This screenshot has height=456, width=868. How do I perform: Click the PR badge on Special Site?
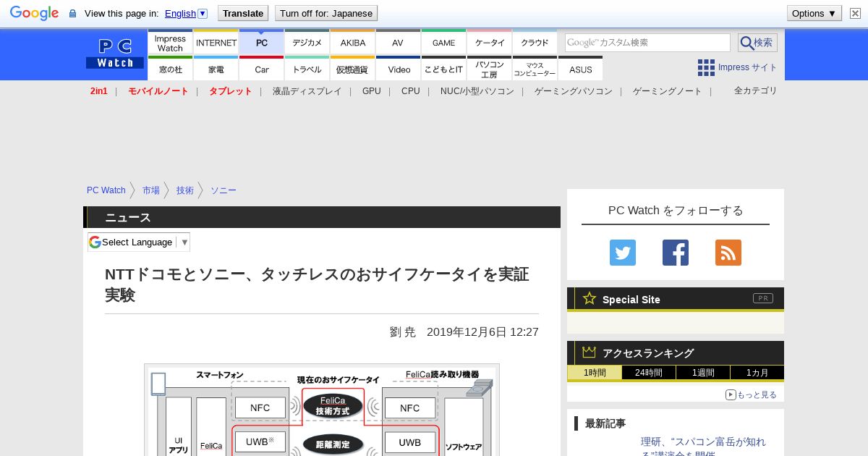(763, 298)
